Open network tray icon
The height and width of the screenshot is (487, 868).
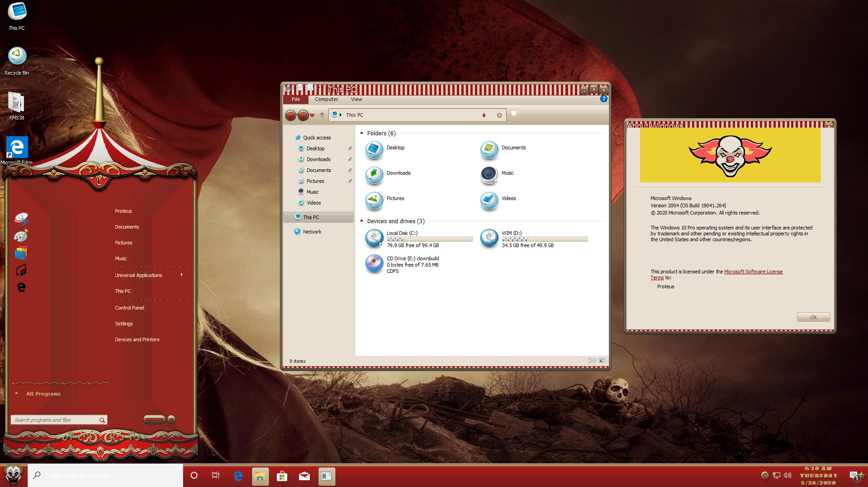point(777,475)
